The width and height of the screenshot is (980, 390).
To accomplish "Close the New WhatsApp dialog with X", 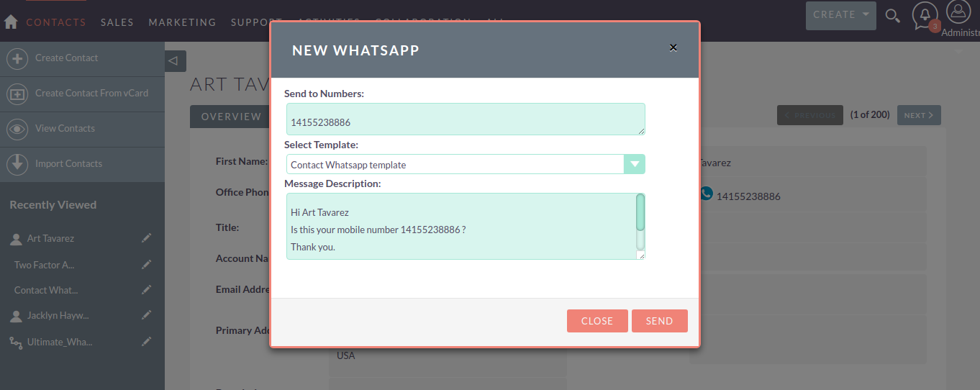I will pyautogui.click(x=673, y=47).
